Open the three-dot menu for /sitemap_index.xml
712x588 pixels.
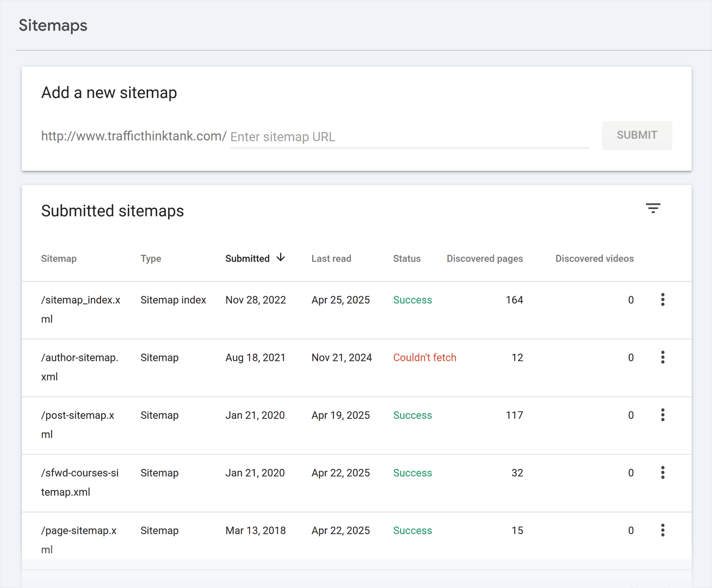663,300
